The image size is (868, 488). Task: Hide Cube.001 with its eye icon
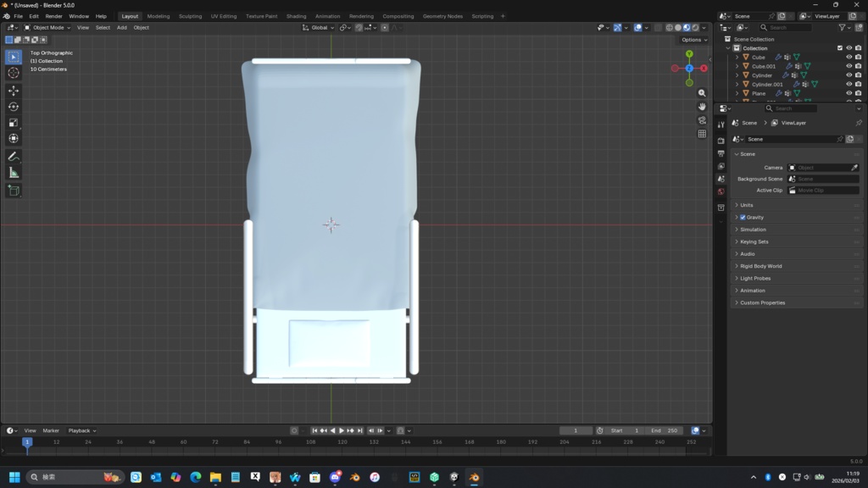tap(849, 66)
